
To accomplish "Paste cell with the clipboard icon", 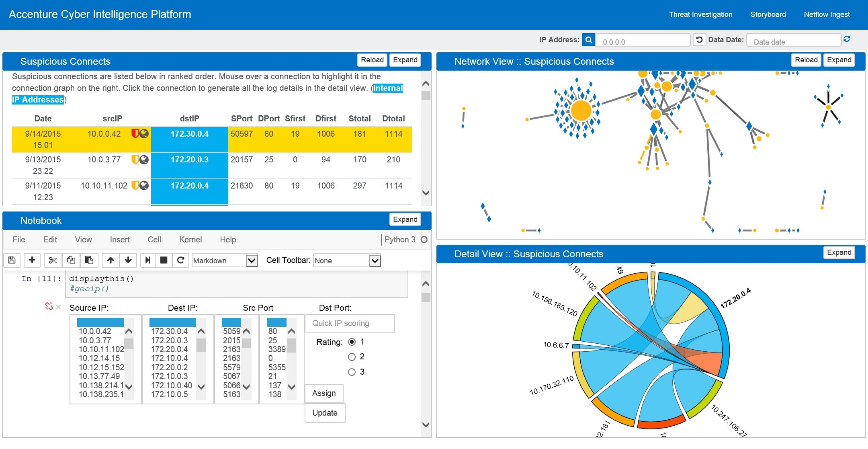I will [89, 260].
